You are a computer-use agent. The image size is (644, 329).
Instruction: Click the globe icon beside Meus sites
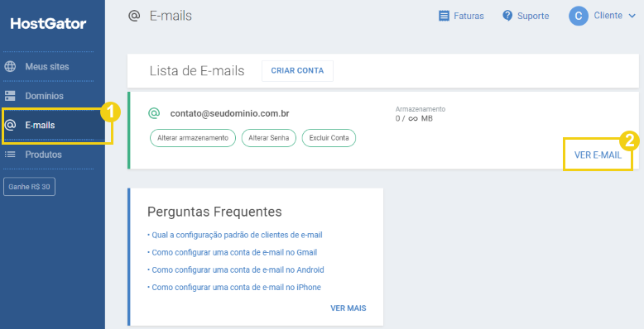[10, 66]
